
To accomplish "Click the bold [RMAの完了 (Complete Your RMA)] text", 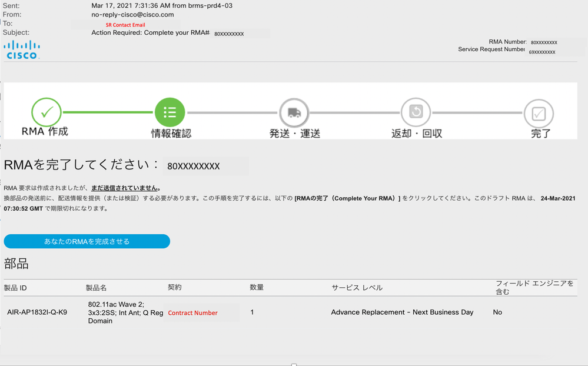I will [x=347, y=198].
